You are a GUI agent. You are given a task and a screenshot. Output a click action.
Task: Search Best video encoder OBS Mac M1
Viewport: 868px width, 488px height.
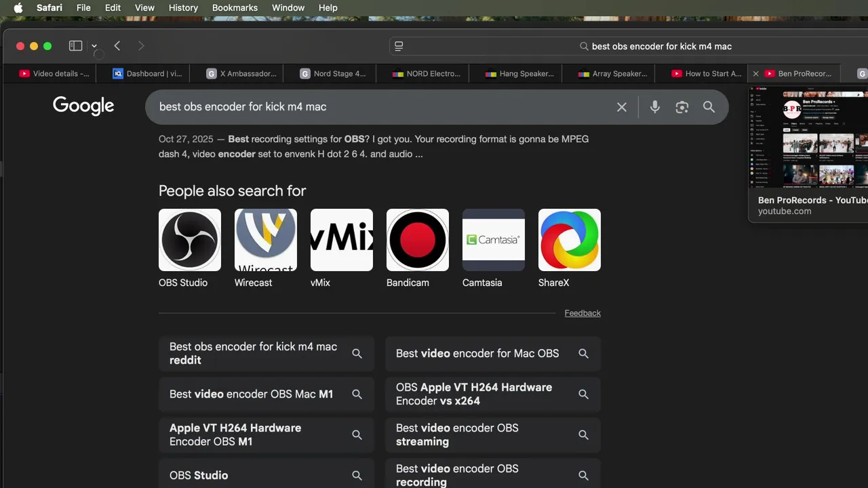point(267,394)
